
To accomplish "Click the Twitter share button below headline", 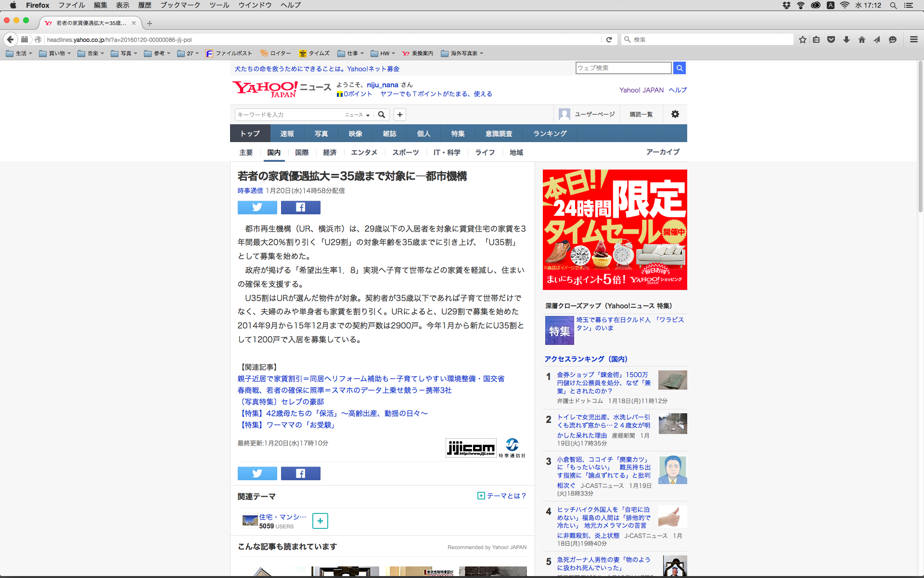I will pyautogui.click(x=257, y=208).
